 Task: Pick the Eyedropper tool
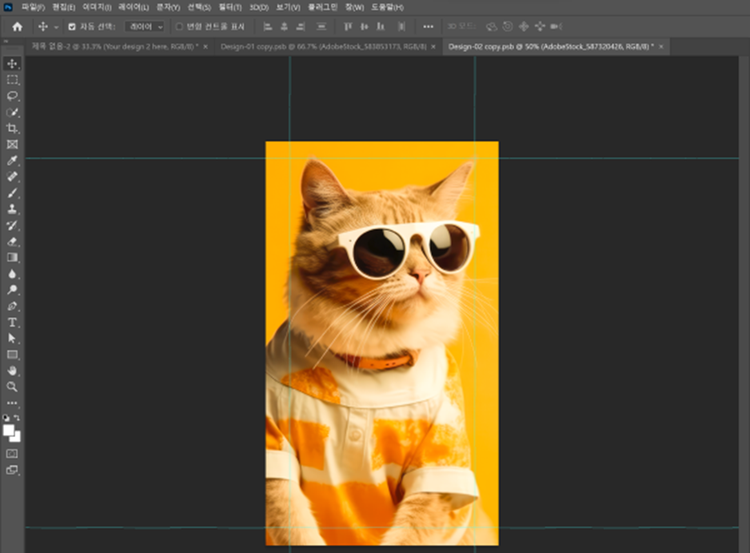pos(13,161)
